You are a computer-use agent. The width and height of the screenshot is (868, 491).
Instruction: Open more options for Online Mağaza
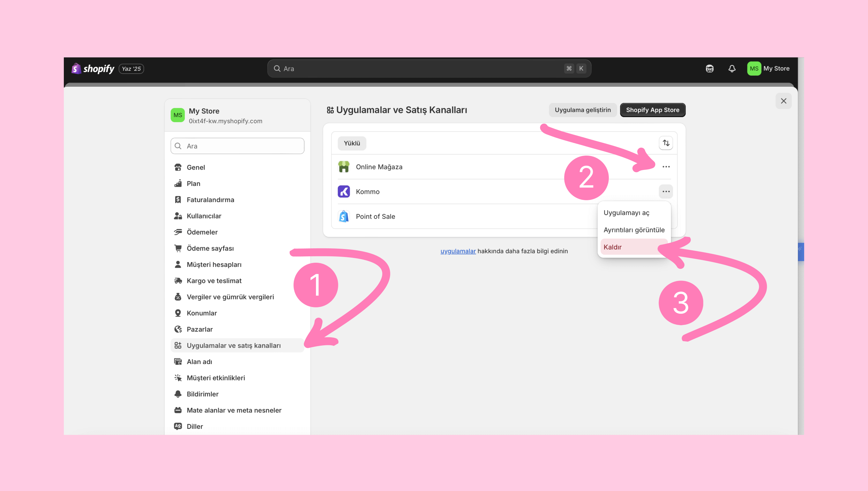click(665, 166)
